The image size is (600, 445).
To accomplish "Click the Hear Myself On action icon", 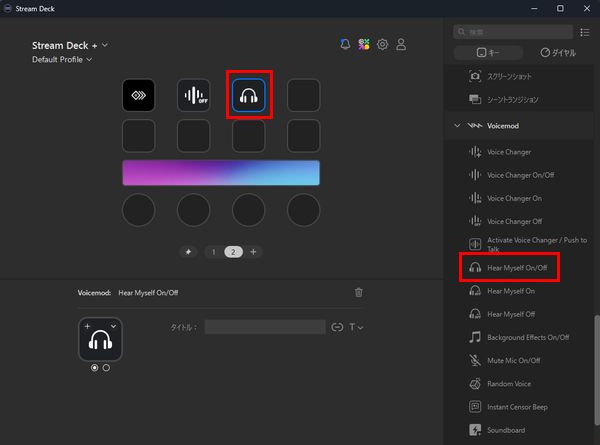I will pyautogui.click(x=475, y=291).
